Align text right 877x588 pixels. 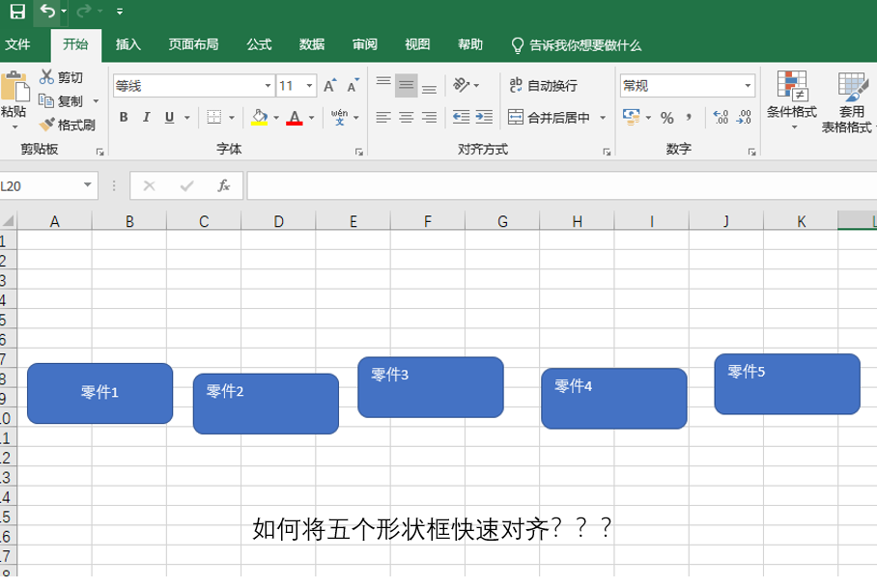click(429, 117)
